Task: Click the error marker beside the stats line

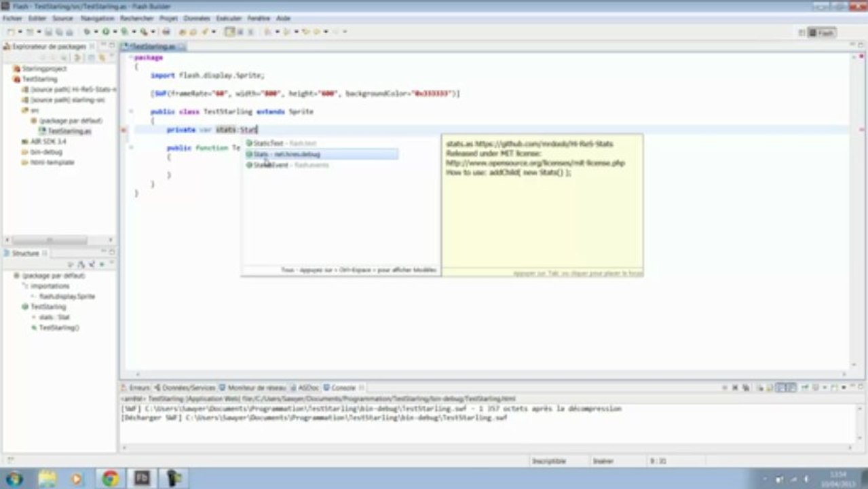Action: tap(124, 130)
